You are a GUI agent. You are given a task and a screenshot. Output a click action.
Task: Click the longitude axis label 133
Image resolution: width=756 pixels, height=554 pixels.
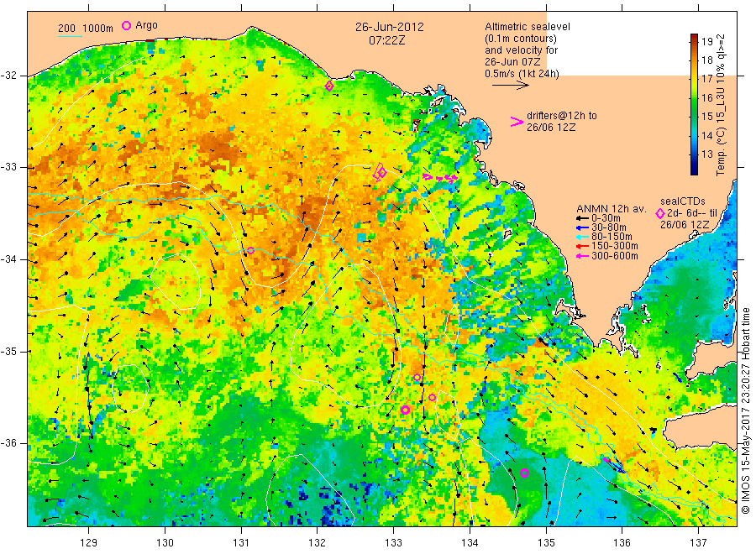tap(393, 543)
